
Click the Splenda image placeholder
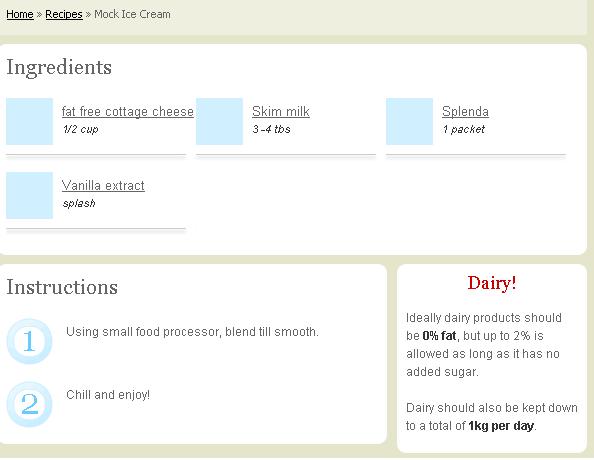410,121
